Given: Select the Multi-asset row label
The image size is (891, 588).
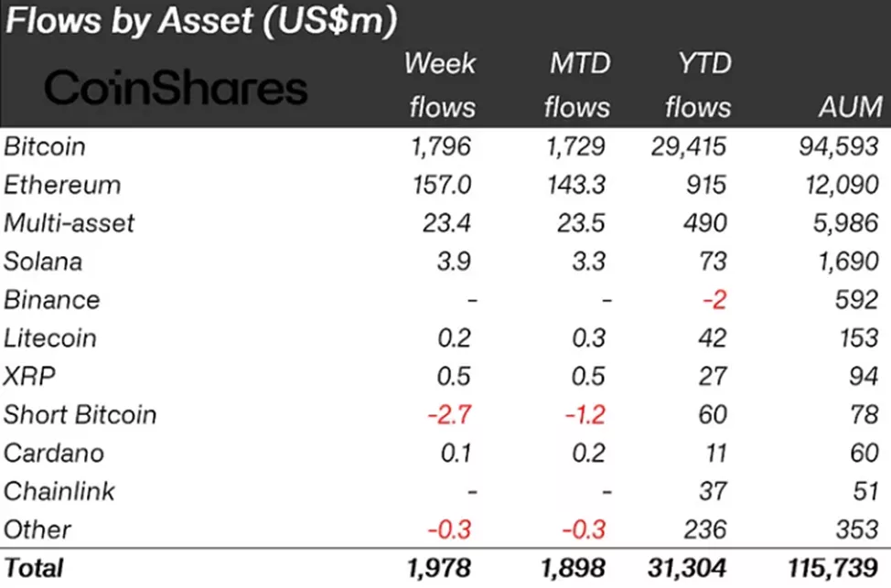Looking at the screenshot, I should [70, 223].
